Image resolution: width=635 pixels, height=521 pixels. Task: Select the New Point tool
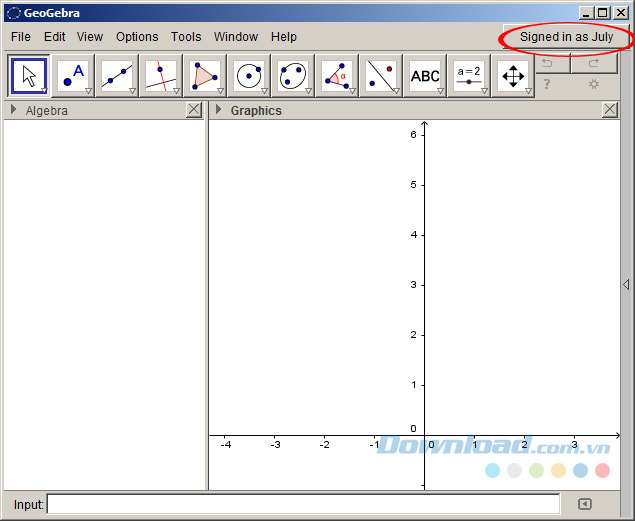click(73, 76)
